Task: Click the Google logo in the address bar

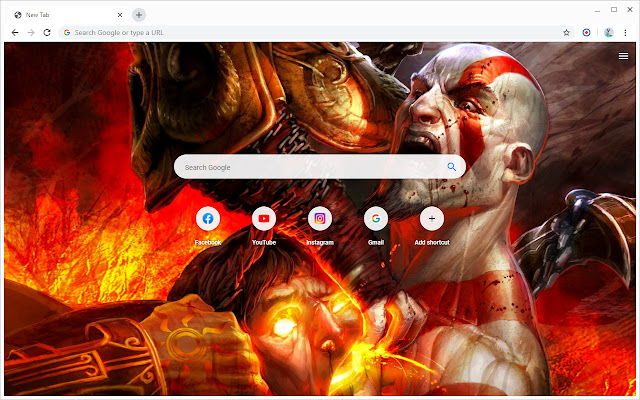Action: coord(67,33)
